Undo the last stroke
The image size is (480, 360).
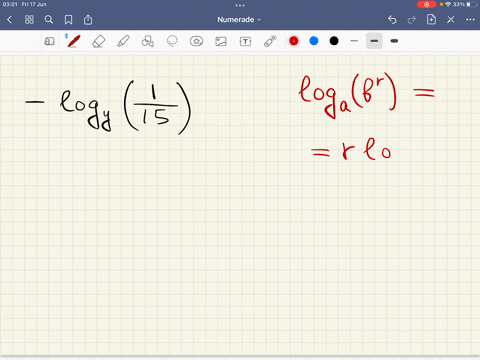pyautogui.click(x=392, y=20)
